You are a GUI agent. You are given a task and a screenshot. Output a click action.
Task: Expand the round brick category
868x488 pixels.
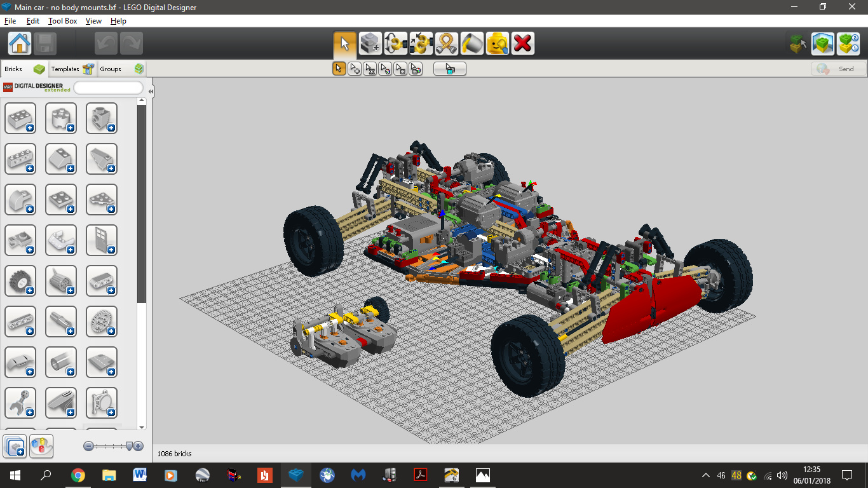pos(61,118)
